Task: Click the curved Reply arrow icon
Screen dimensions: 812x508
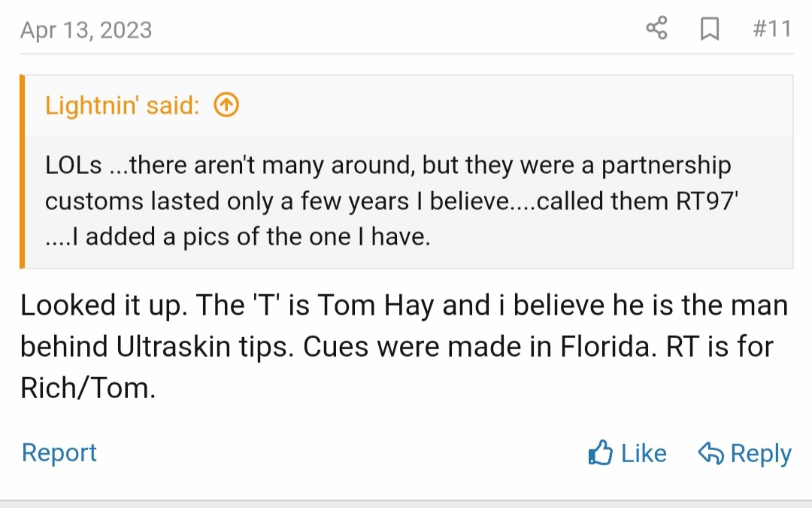Action: click(710, 453)
